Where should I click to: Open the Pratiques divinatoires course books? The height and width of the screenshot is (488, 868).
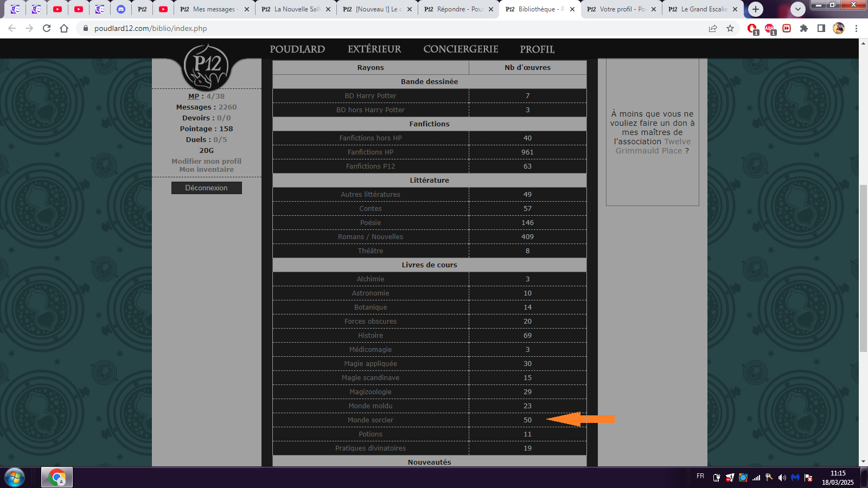click(371, 448)
